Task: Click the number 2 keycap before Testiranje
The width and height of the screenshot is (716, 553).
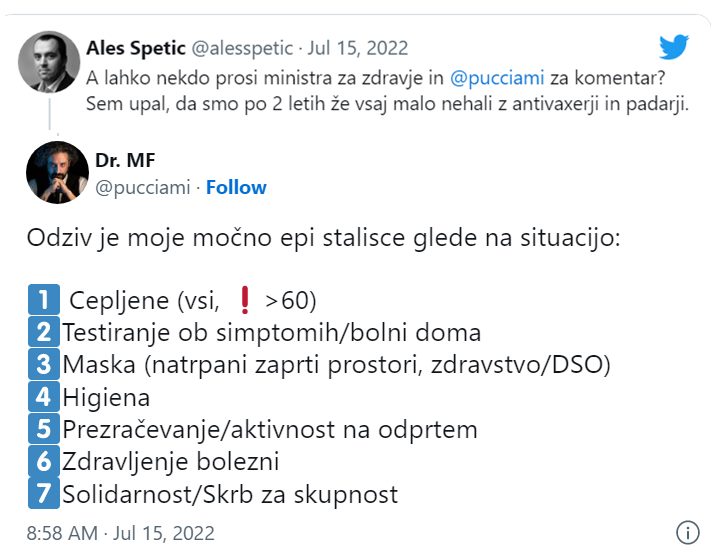Action: pyautogui.click(x=44, y=332)
